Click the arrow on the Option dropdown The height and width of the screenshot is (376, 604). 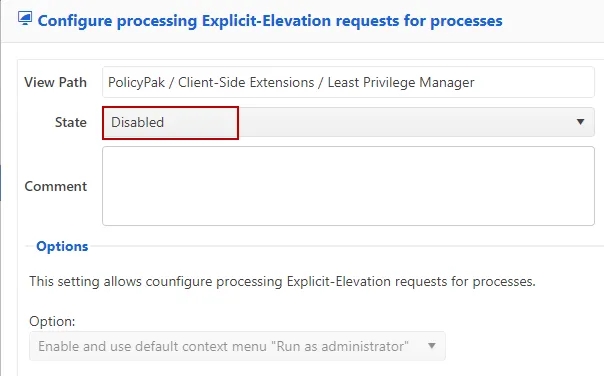(x=432, y=346)
